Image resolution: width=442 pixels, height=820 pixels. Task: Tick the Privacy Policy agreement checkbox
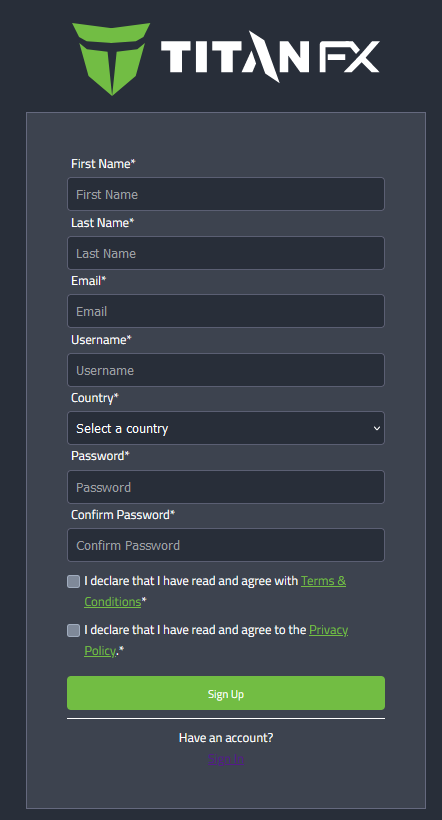click(x=74, y=630)
